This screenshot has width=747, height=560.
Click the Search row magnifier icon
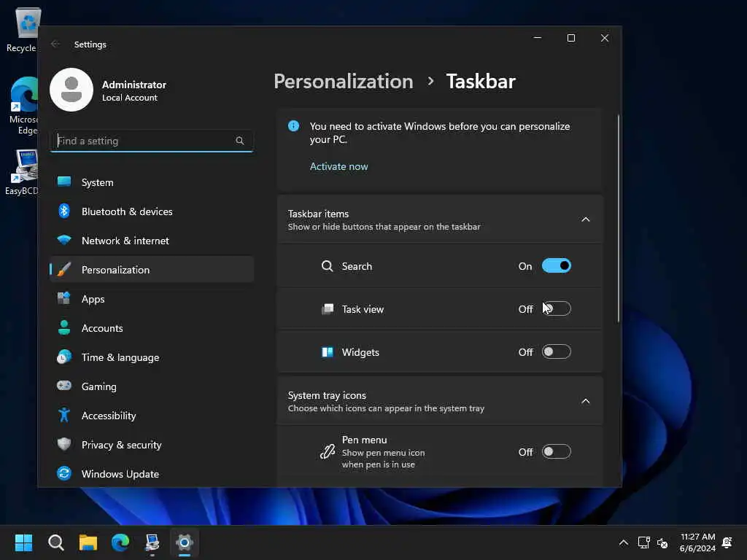[327, 265]
